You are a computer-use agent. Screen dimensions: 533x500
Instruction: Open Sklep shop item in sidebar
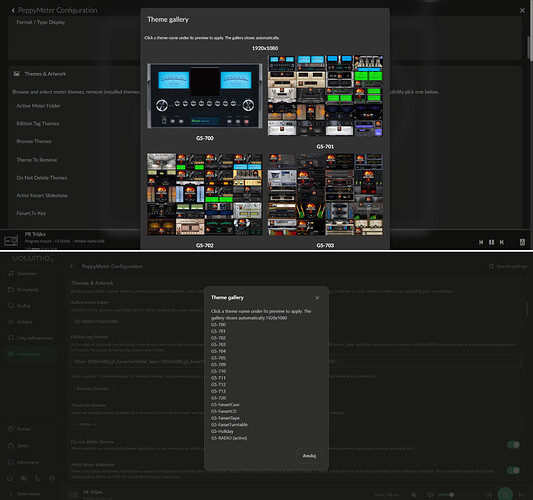pos(18,446)
